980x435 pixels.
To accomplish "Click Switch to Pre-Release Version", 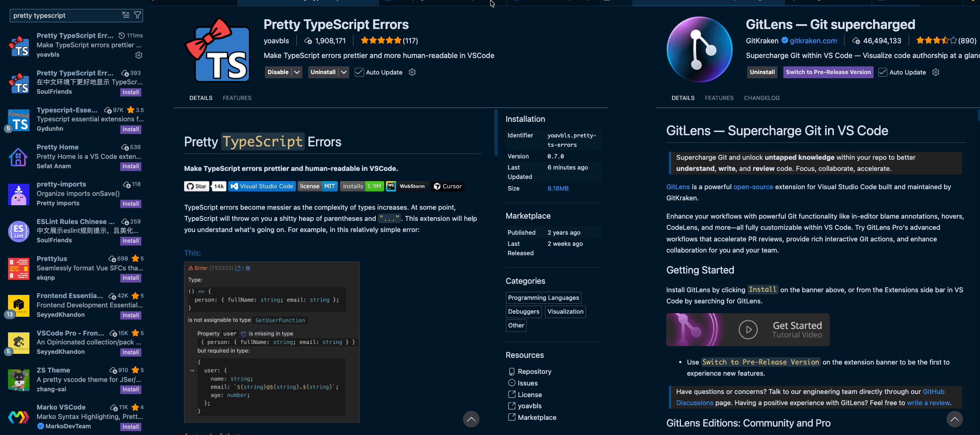I will point(828,72).
